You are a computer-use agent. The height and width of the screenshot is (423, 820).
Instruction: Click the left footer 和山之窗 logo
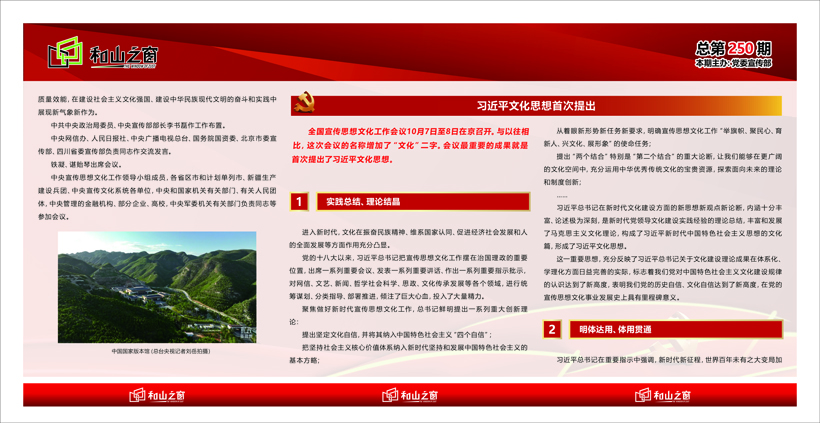click(158, 395)
